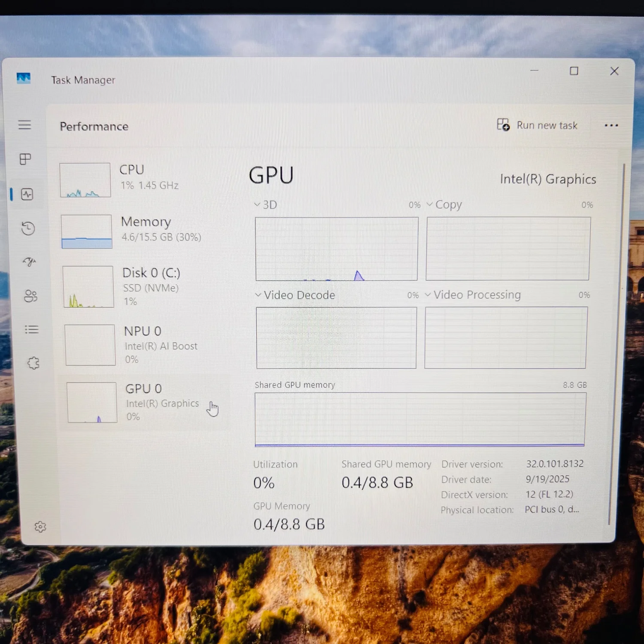This screenshot has width=644, height=644.
Task: Click the Shared GPU memory graph
Action: pos(420,419)
